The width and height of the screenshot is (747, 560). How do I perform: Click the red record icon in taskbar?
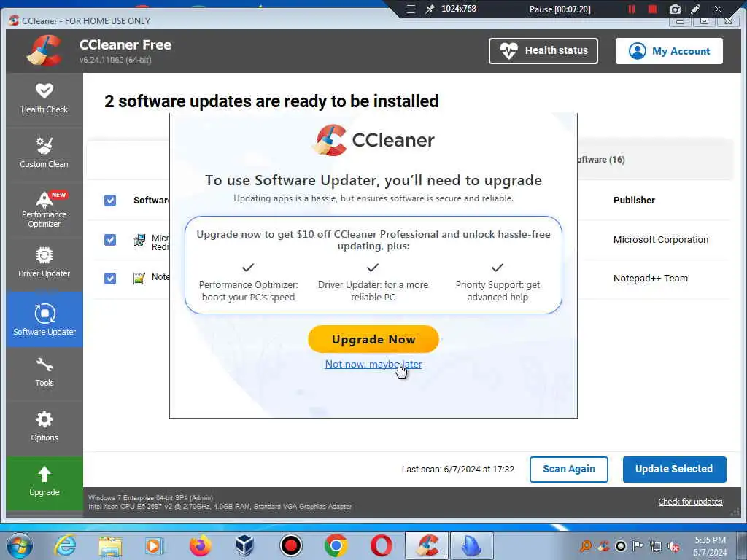click(290, 545)
